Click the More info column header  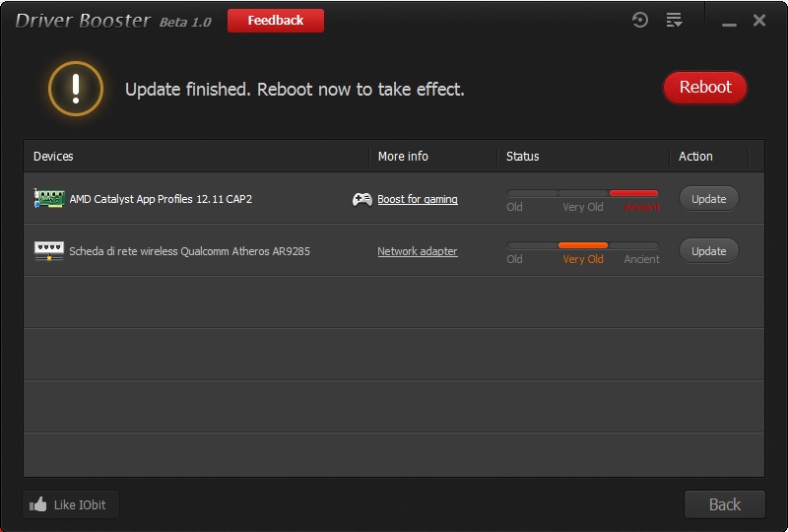(403, 157)
